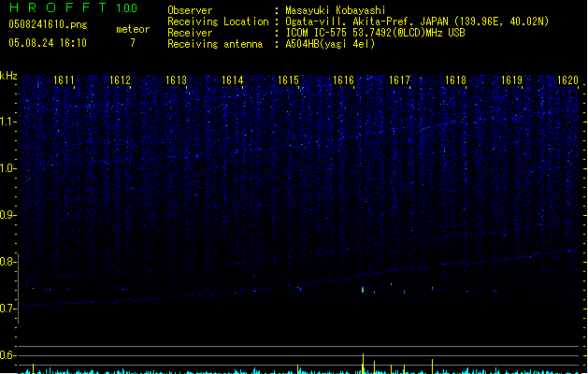Select the 0.7 frequency axis label

click(x=8, y=309)
